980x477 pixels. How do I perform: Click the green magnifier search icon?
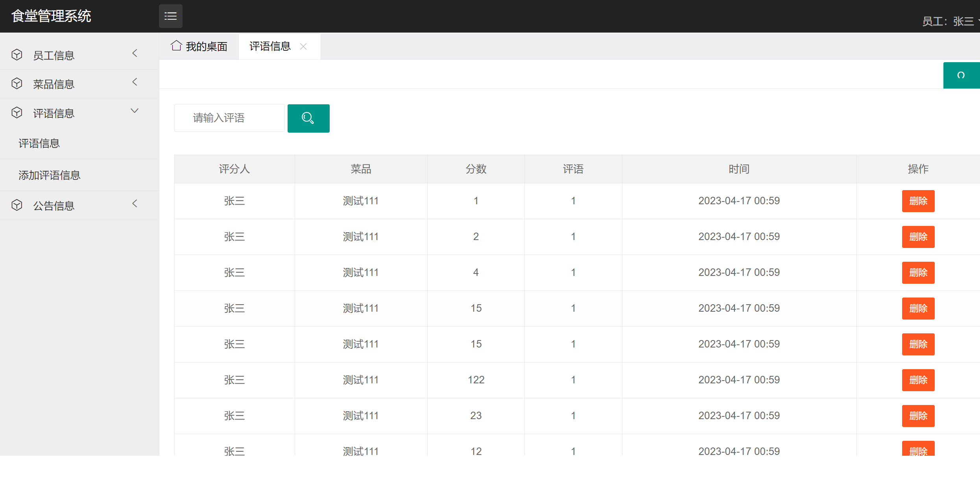[308, 118]
